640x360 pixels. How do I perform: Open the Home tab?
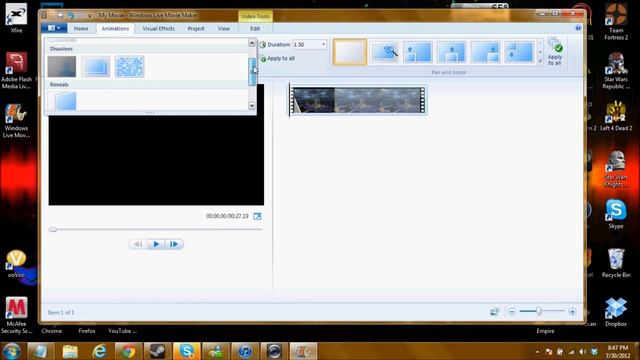pyautogui.click(x=81, y=29)
